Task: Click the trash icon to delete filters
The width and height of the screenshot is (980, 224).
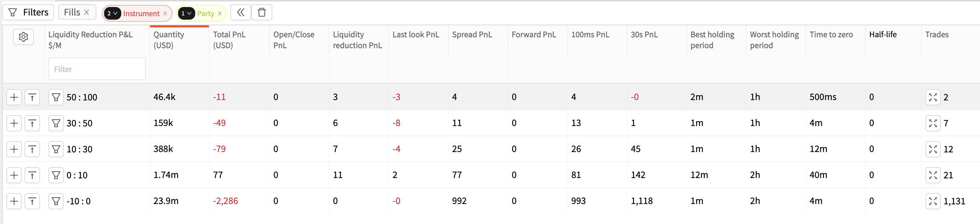Action: [x=262, y=13]
